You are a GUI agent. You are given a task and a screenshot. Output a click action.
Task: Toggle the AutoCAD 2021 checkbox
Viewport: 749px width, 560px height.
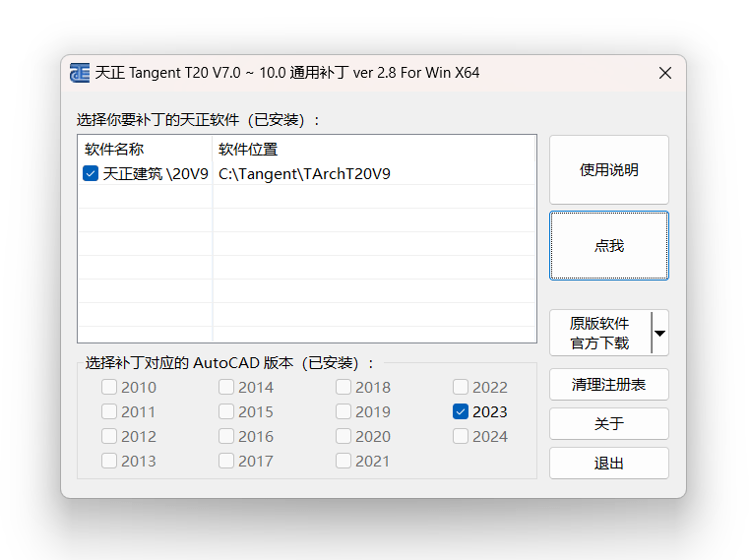pyautogui.click(x=343, y=461)
